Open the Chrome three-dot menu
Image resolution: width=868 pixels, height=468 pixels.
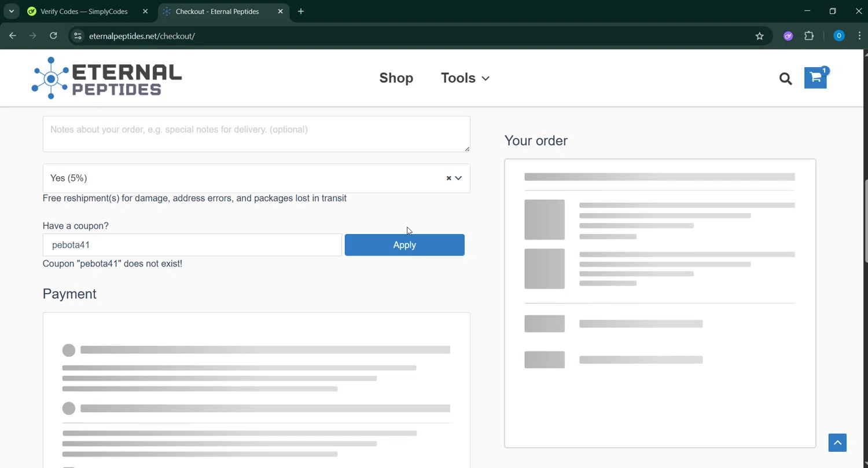(859, 36)
